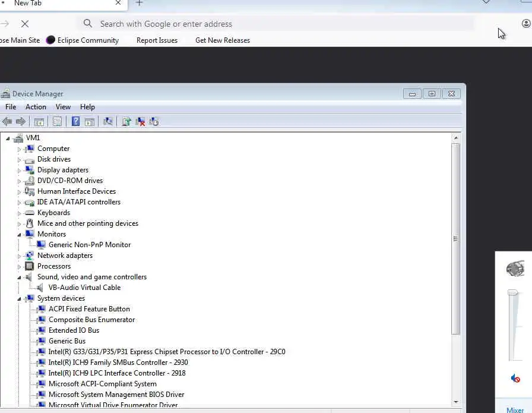
Task: Expand the DVD/CD-ROM drives category
Action: pyautogui.click(x=19, y=181)
